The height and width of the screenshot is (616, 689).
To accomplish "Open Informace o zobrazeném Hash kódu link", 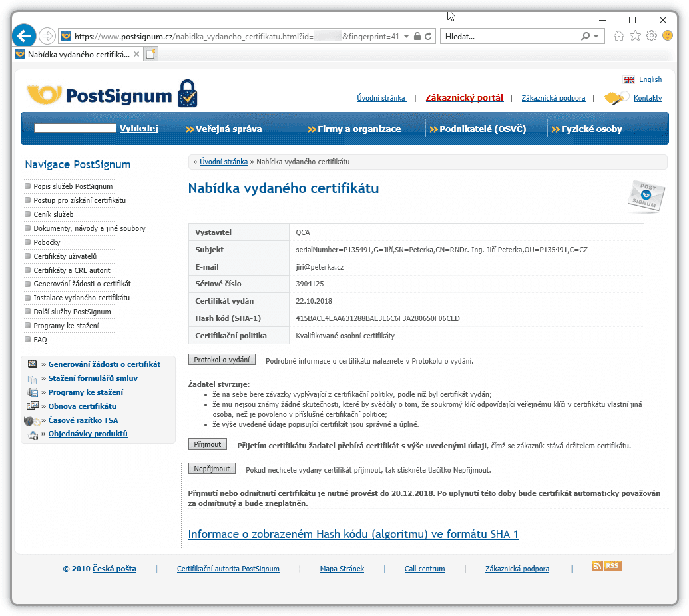I will (x=353, y=534).
